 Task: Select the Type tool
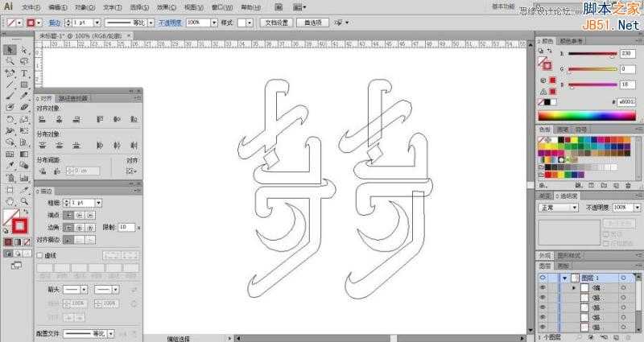tap(24, 73)
